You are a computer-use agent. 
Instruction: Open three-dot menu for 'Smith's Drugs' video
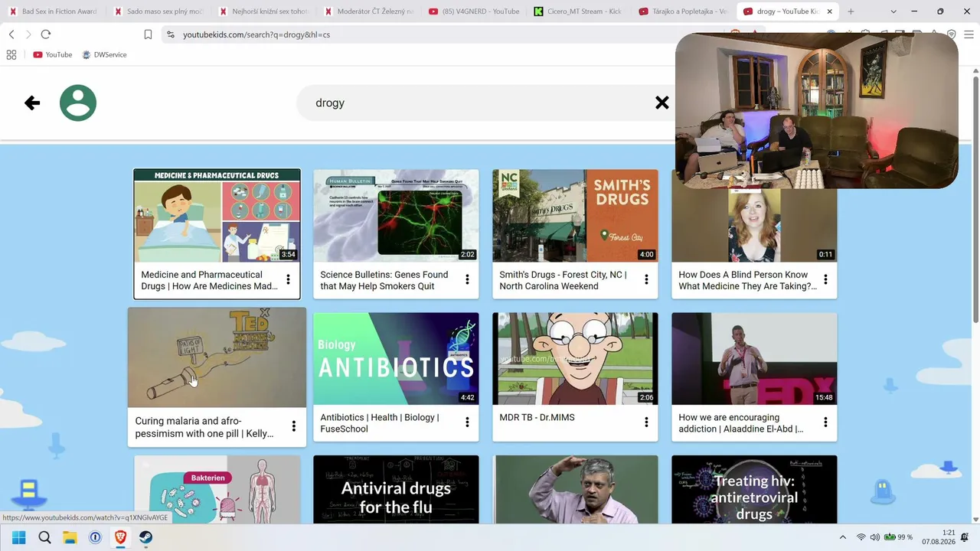click(x=646, y=280)
